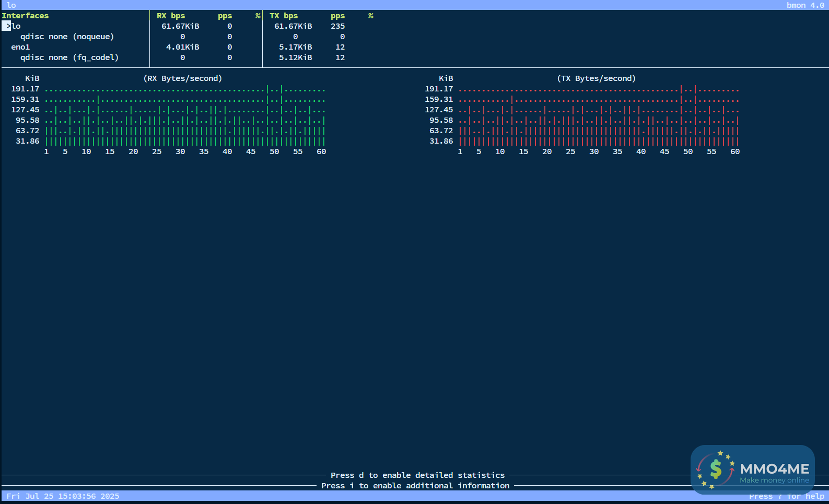This screenshot has height=504, width=829.
Task: Click the TX bps column header
Action: (284, 16)
